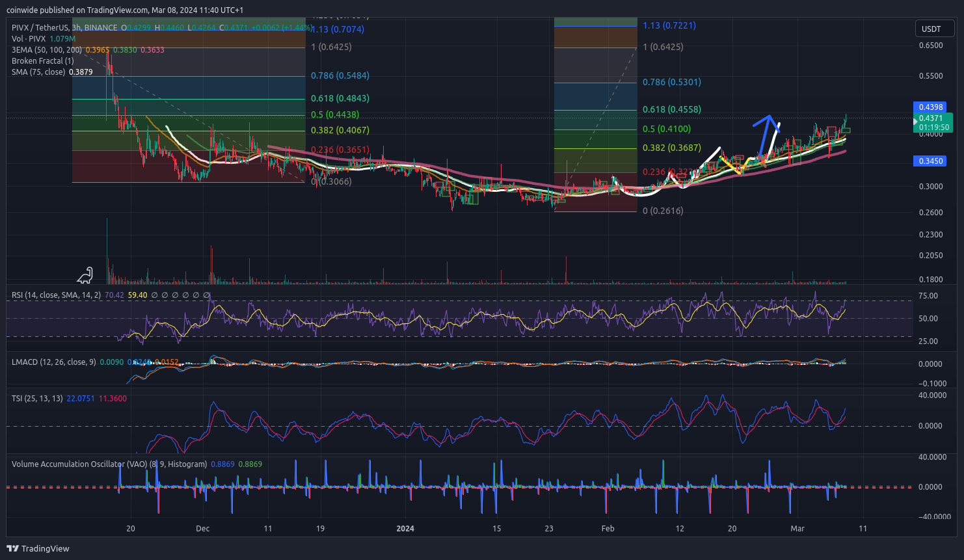964x560 pixels.
Task: Select the Broken Fractal (1) legend
Action: coord(42,61)
